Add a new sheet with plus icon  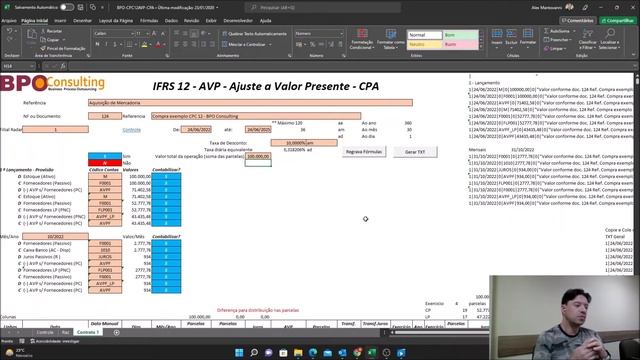click(116, 333)
